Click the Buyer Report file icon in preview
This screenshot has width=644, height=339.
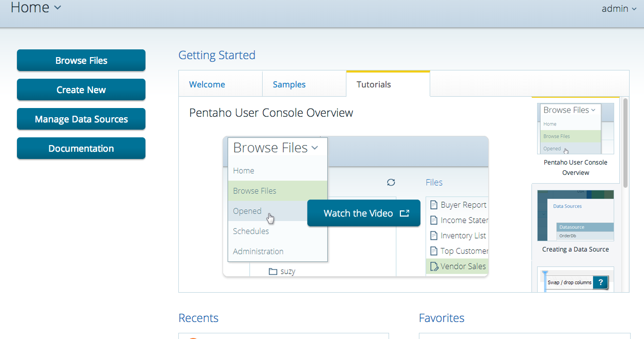[x=433, y=205]
